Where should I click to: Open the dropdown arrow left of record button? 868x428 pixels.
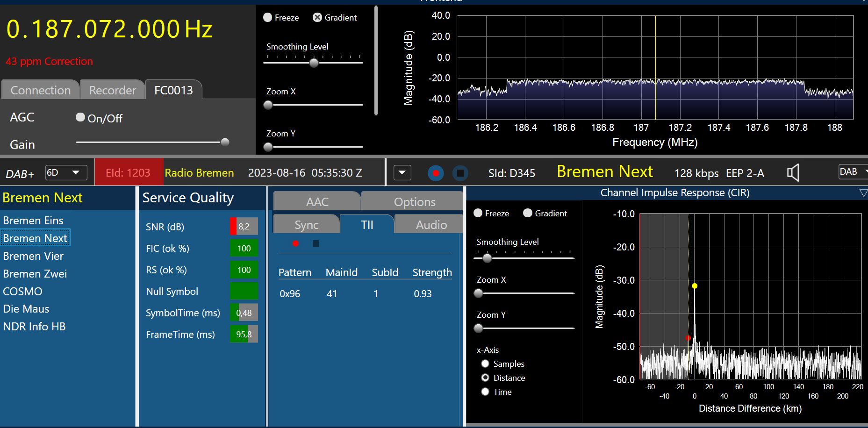tap(402, 173)
